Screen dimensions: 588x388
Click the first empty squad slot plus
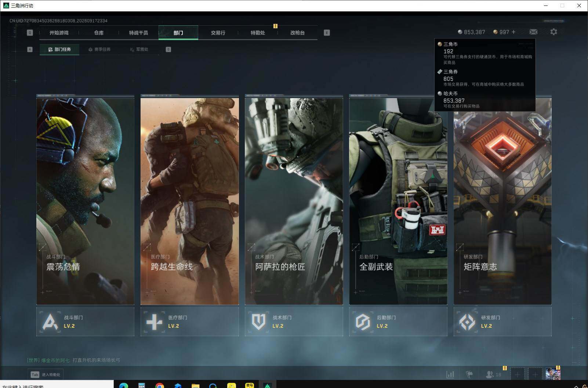coord(517,374)
